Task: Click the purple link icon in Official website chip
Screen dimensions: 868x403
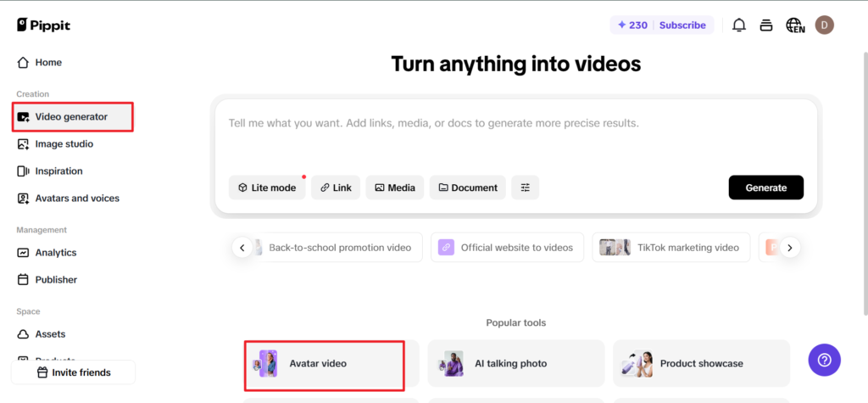Action: coord(446,247)
